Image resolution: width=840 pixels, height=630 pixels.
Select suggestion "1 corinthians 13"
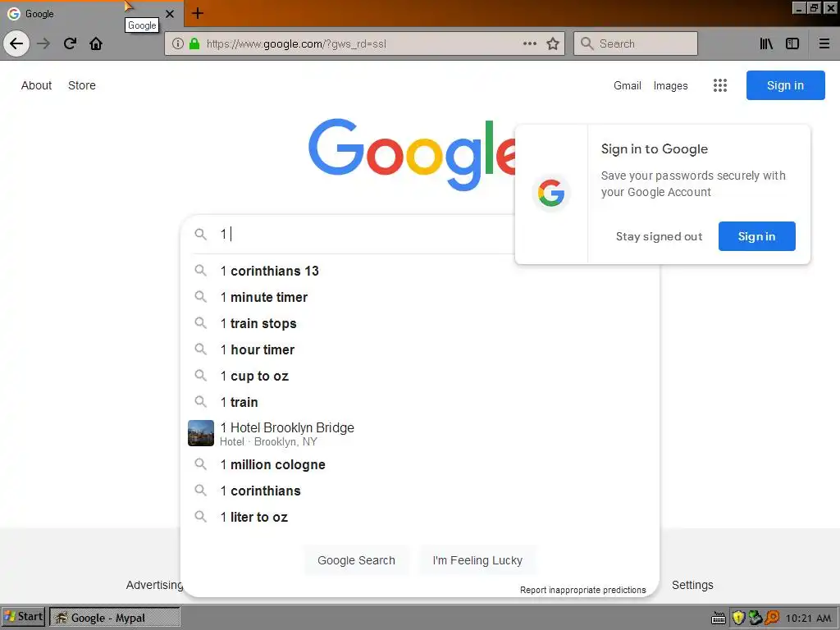tap(420, 271)
